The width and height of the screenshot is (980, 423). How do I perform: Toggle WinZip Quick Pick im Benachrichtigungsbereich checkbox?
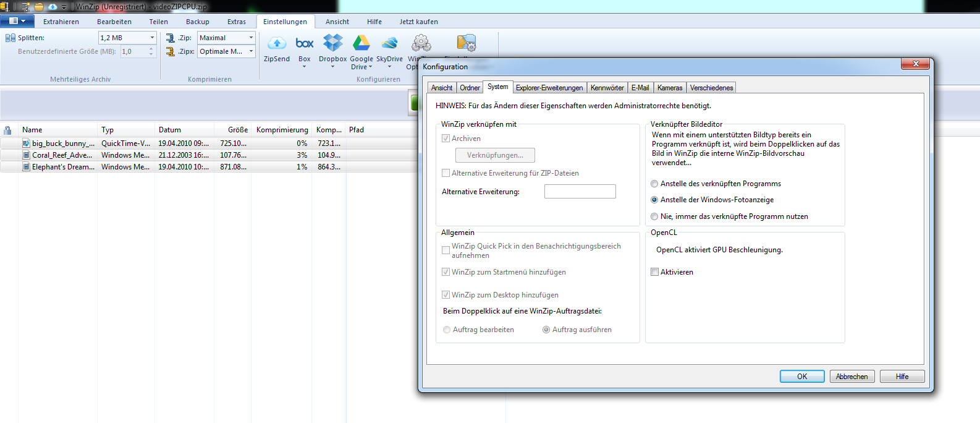446,250
